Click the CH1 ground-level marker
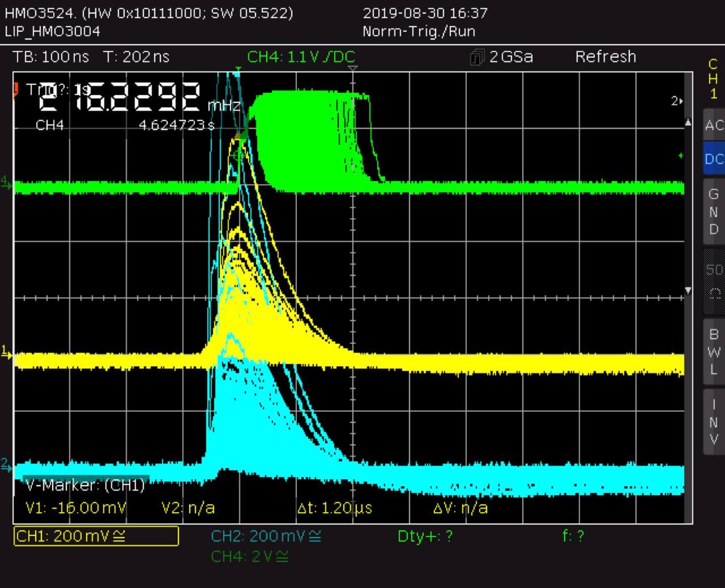This screenshot has height=588, width=725. coord(6,352)
